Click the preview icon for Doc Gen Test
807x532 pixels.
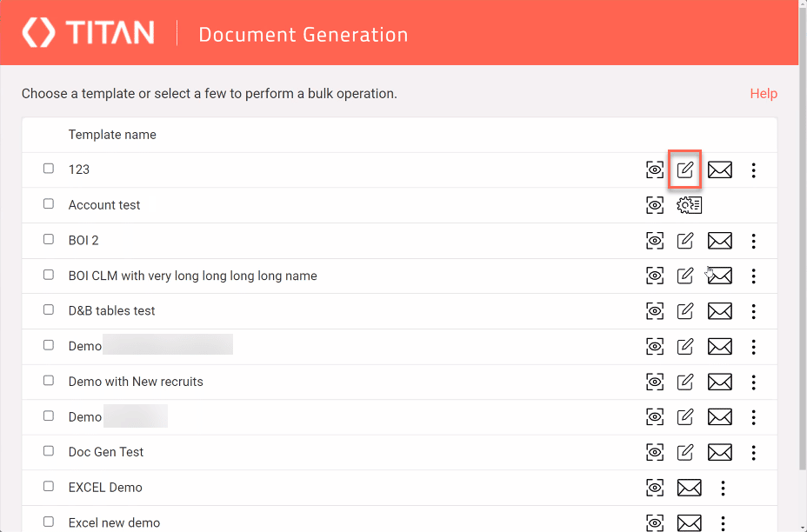[x=655, y=452]
